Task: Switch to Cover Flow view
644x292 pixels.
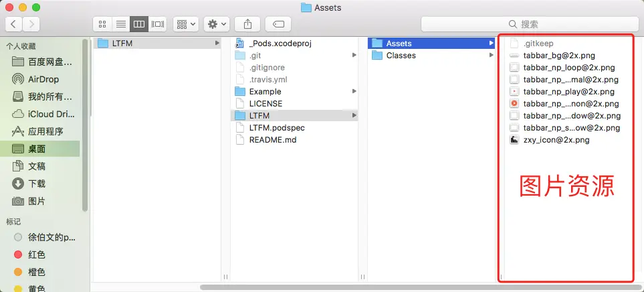Action: click(x=157, y=24)
